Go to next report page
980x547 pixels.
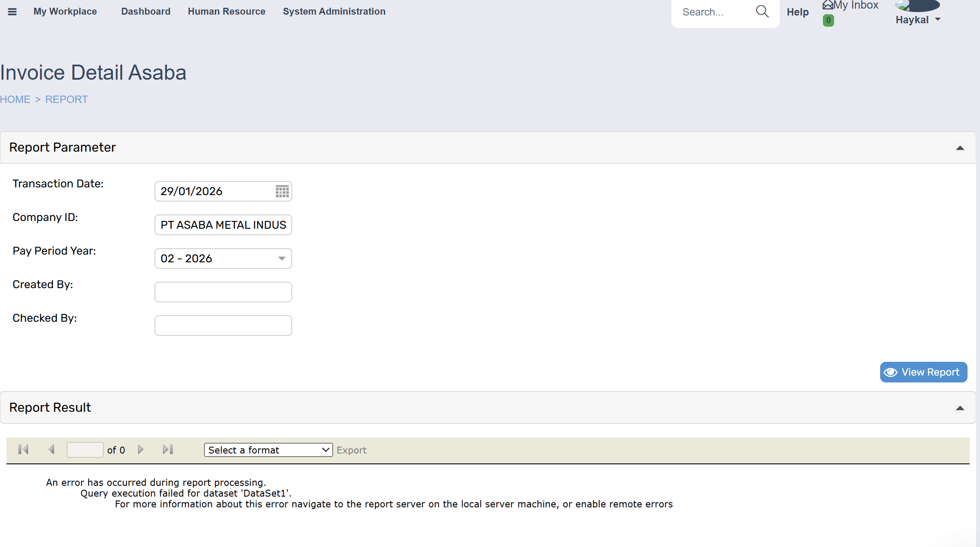coord(140,450)
